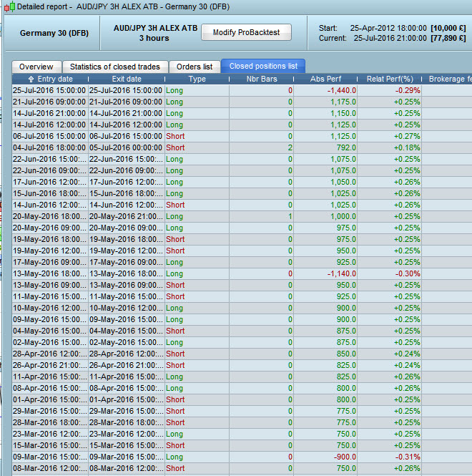The image size is (472, 476).
Task: Sort by the Exit date column header
Action: click(127, 79)
